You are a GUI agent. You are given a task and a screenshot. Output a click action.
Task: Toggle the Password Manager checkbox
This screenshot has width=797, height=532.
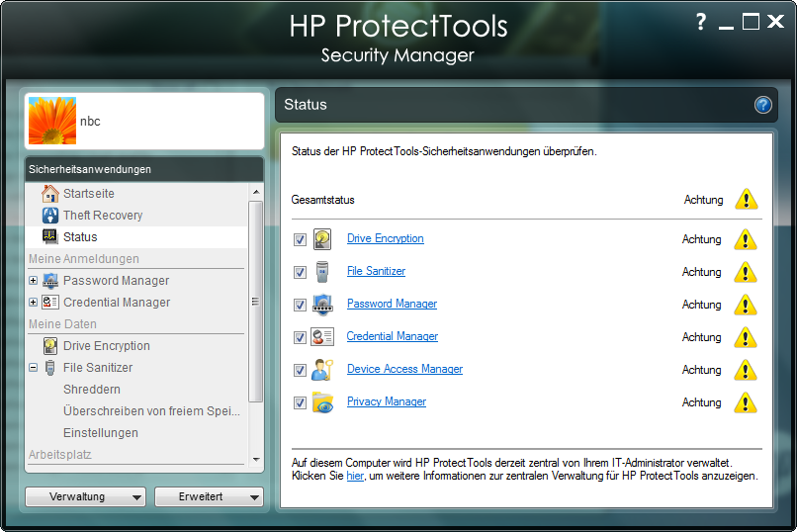point(300,305)
